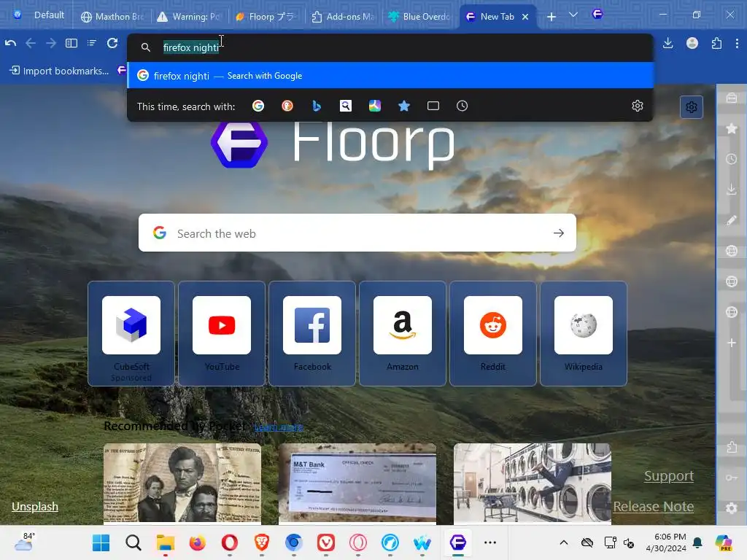Show hidden tray icons chevron

click(x=564, y=542)
